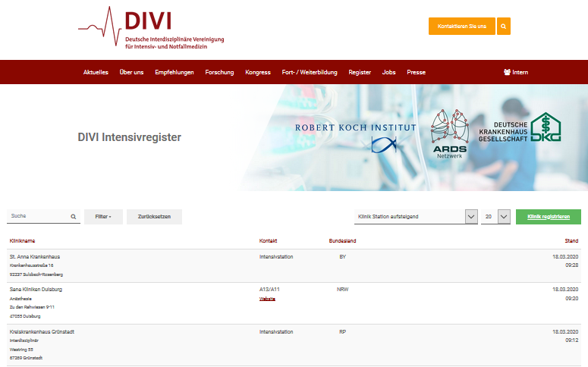Click the 92237 Sulzbach-Rosenberg address line
The height and width of the screenshot is (367, 588).
coord(36,274)
